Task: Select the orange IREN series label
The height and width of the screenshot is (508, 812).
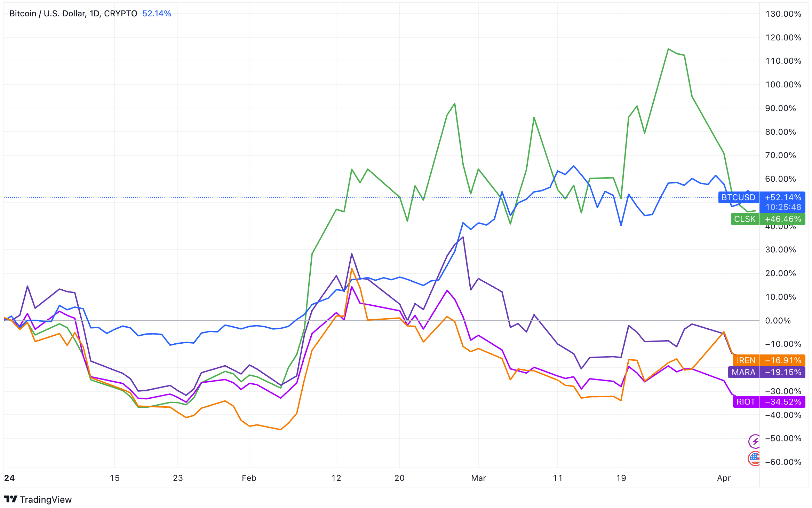Action: 746,360
